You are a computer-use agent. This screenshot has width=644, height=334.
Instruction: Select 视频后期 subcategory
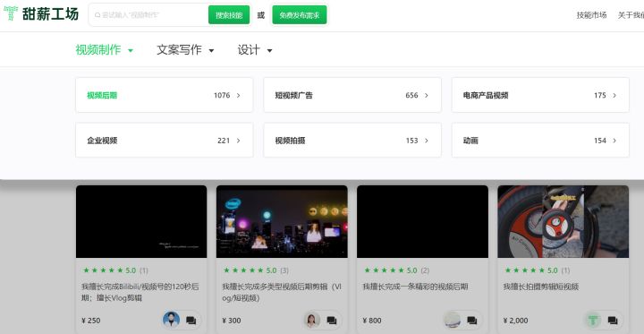coord(165,95)
